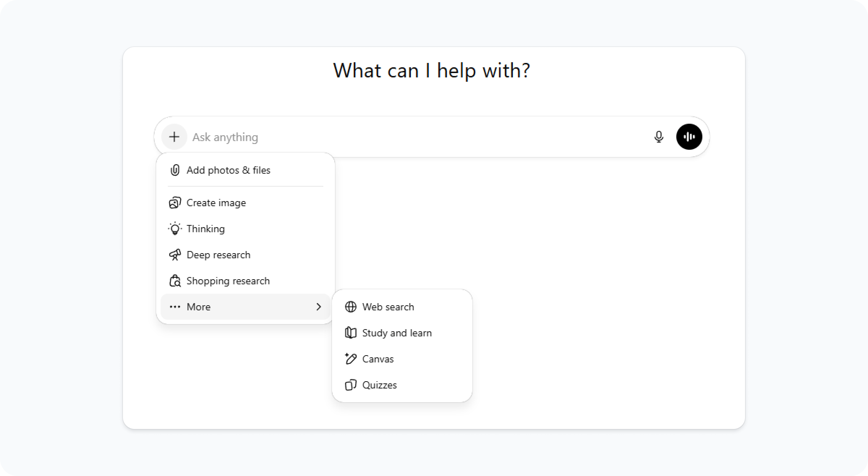Open the Quizzes option
Viewport: 868px width, 476px height.
[379, 385]
